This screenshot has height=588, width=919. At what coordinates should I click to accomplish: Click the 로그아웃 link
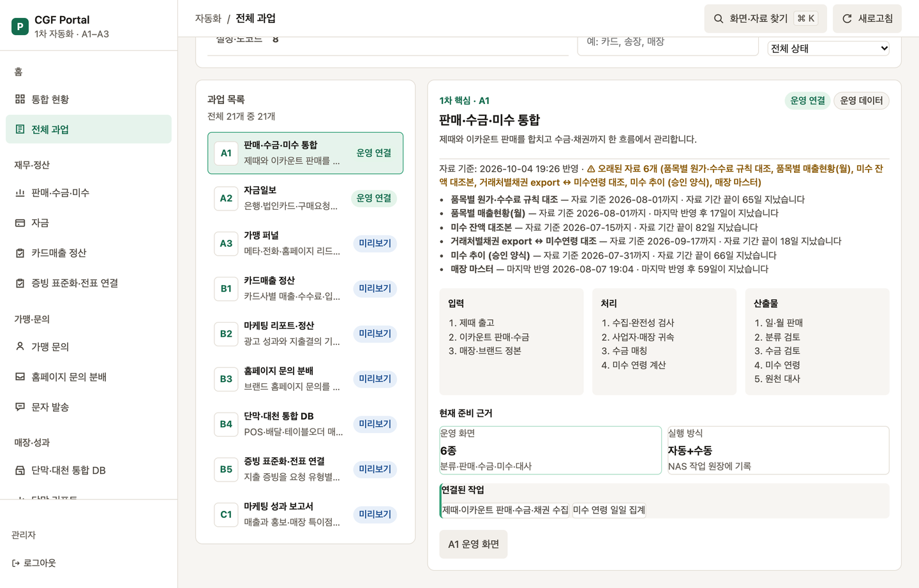[x=34, y=563]
